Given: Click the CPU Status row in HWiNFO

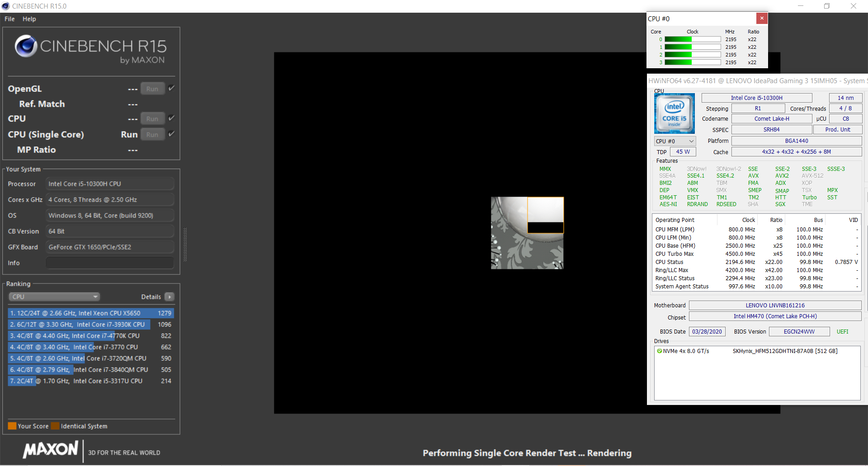Looking at the screenshot, I should 756,262.
